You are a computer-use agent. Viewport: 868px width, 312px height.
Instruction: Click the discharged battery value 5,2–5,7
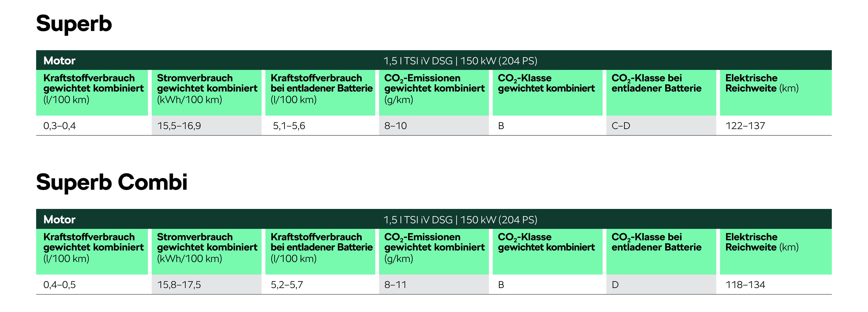click(x=287, y=285)
